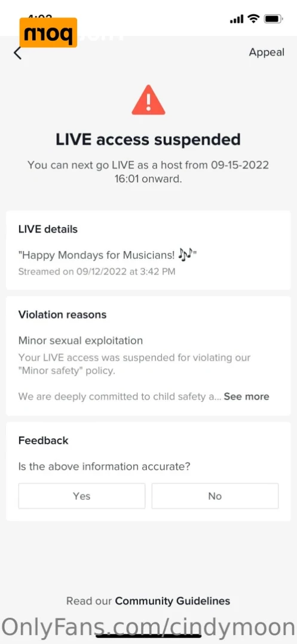Tap the music notes emoji

coord(186,255)
